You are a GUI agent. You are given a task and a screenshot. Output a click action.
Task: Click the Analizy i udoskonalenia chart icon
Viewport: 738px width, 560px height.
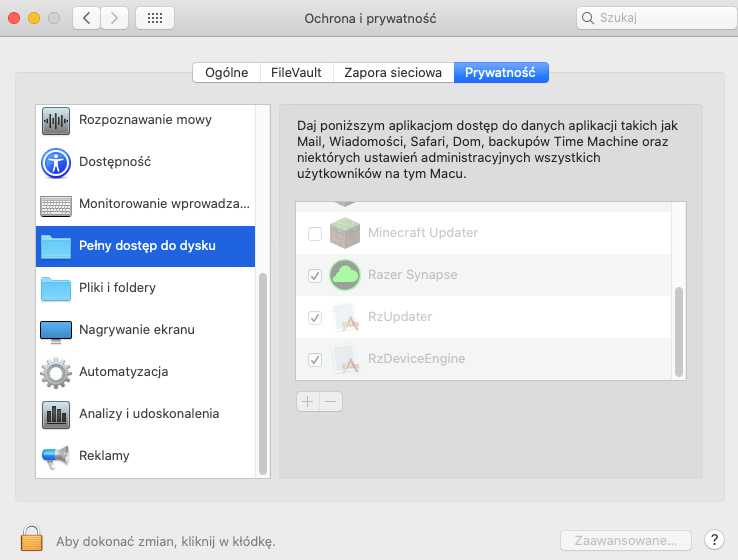[56, 415]
